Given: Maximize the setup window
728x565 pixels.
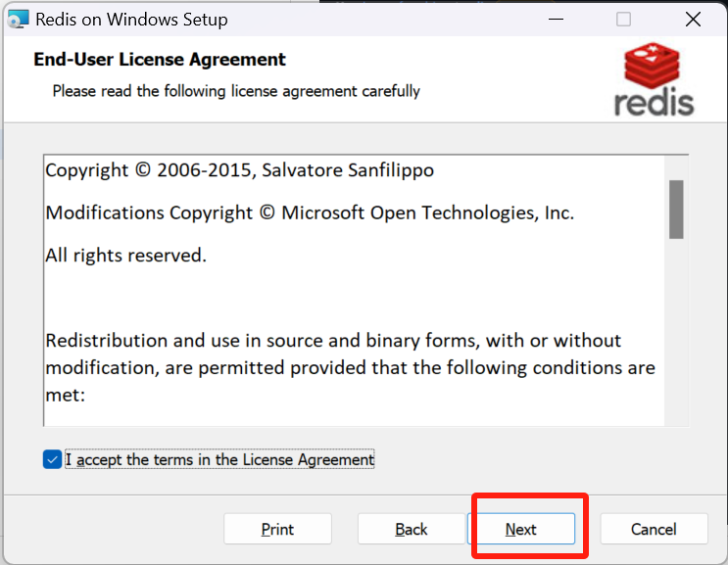Looking at the screenshot, I should tap(623, 20).
